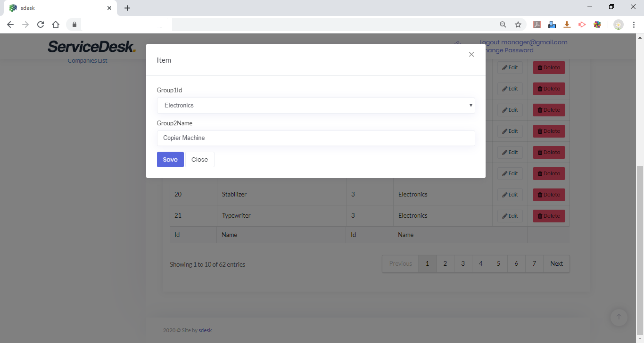
Task: Select the sdesk browser tab
Action: click(57, 8)
